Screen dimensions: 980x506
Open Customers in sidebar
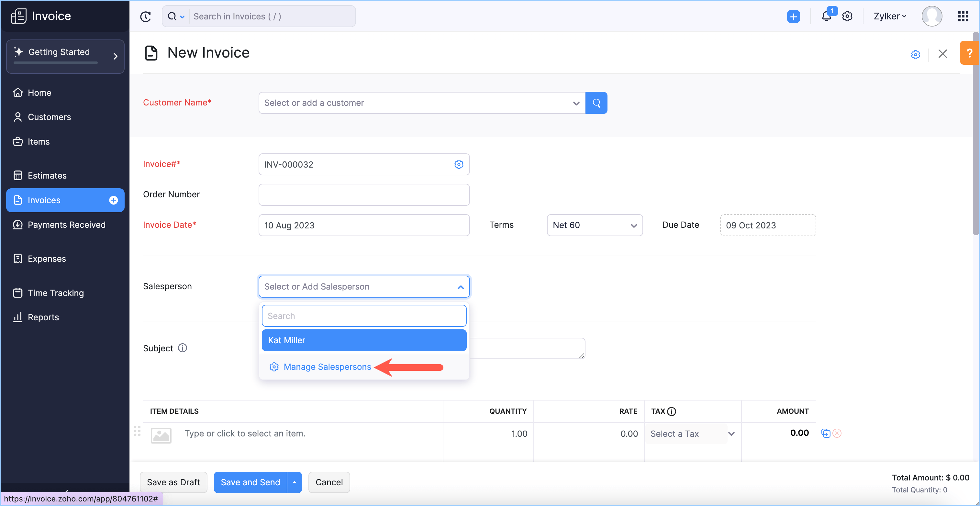click(65, 117)
